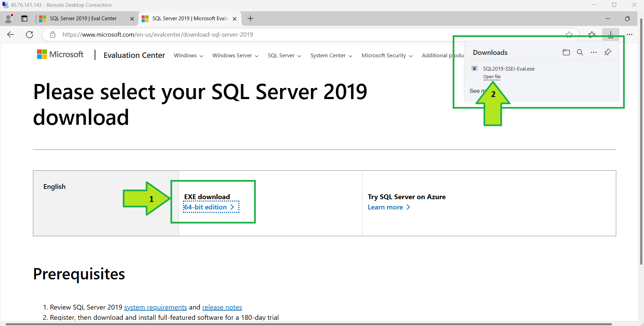Reload the current page
644x326 pixels.
pyautogui.click(x=29, y=34)
